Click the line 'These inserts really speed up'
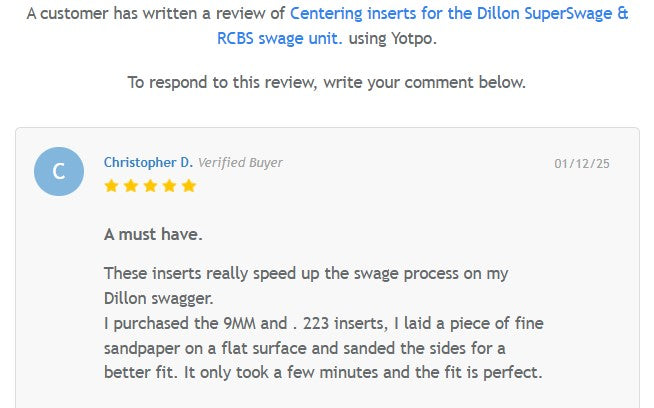 tap(307, 273)
